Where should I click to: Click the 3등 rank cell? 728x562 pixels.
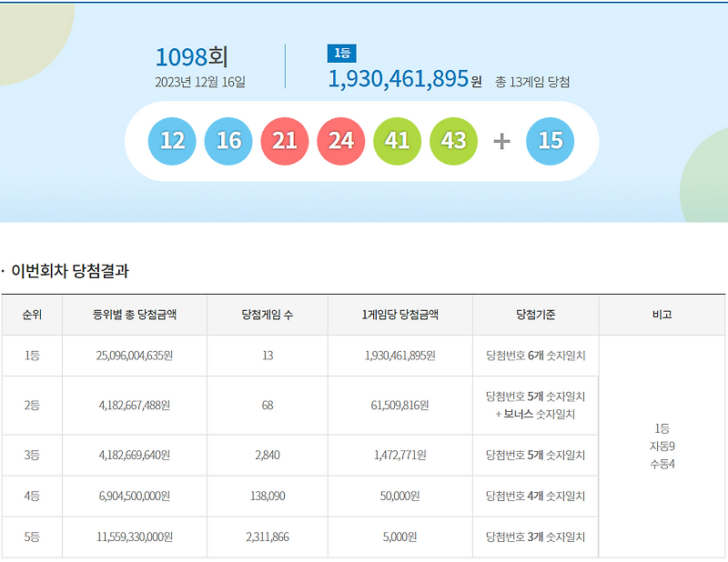[32, 456]
